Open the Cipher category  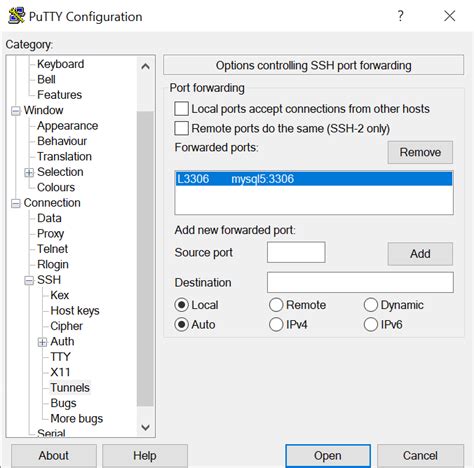point(66,326)
